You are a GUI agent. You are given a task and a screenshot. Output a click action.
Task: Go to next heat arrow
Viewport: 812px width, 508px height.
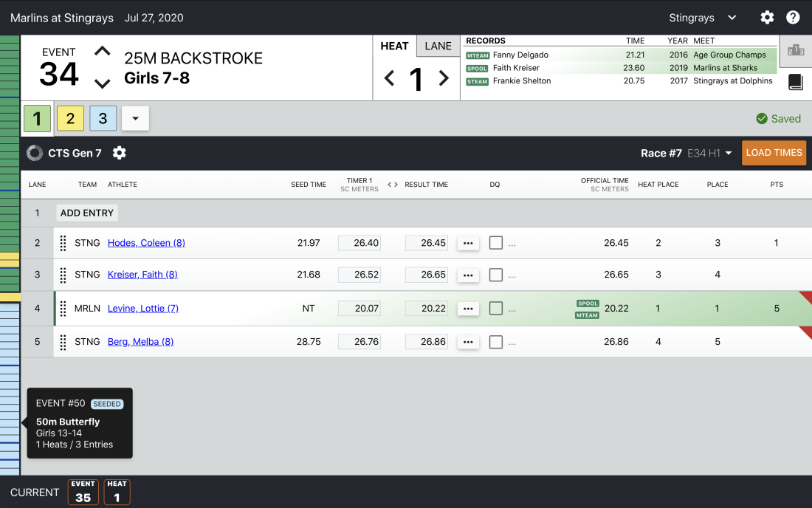coord(444,78)
